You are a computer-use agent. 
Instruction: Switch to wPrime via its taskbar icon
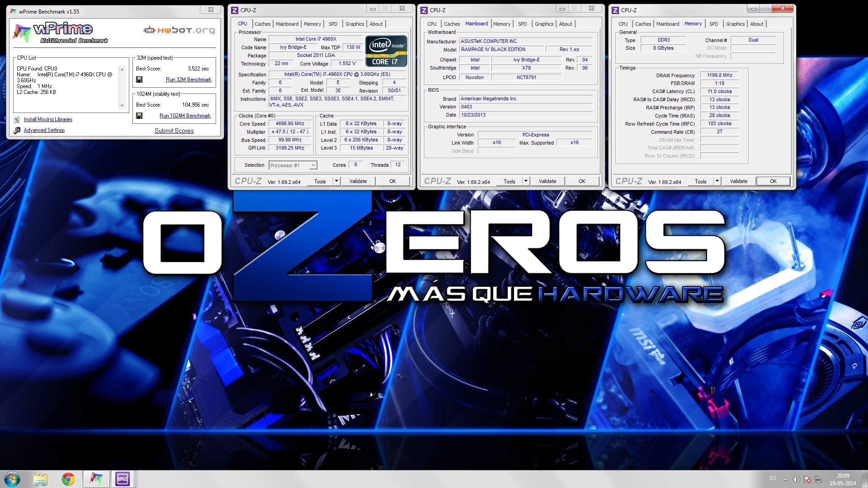pyautogui.click(x=96, y=479)
